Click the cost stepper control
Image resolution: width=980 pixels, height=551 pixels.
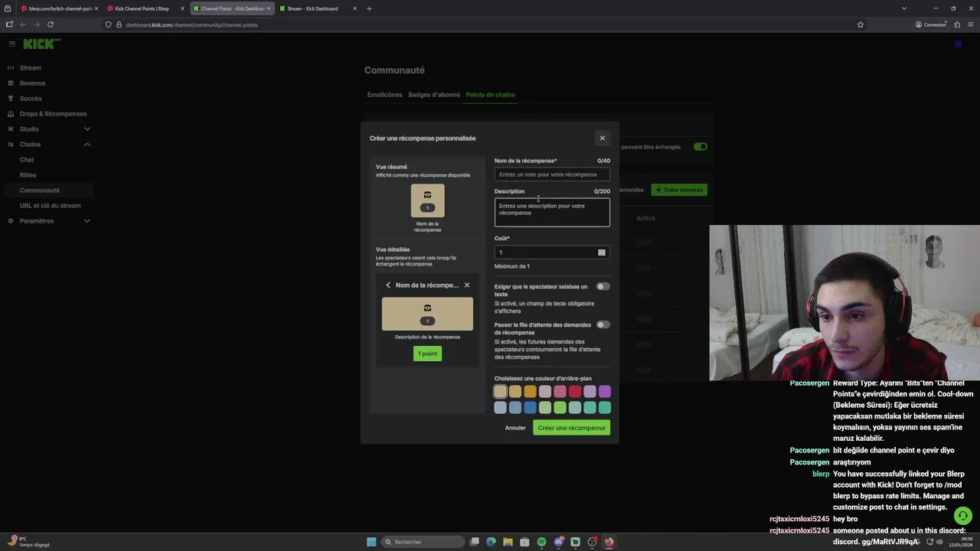pyautogui.click(x=602, y=253)
